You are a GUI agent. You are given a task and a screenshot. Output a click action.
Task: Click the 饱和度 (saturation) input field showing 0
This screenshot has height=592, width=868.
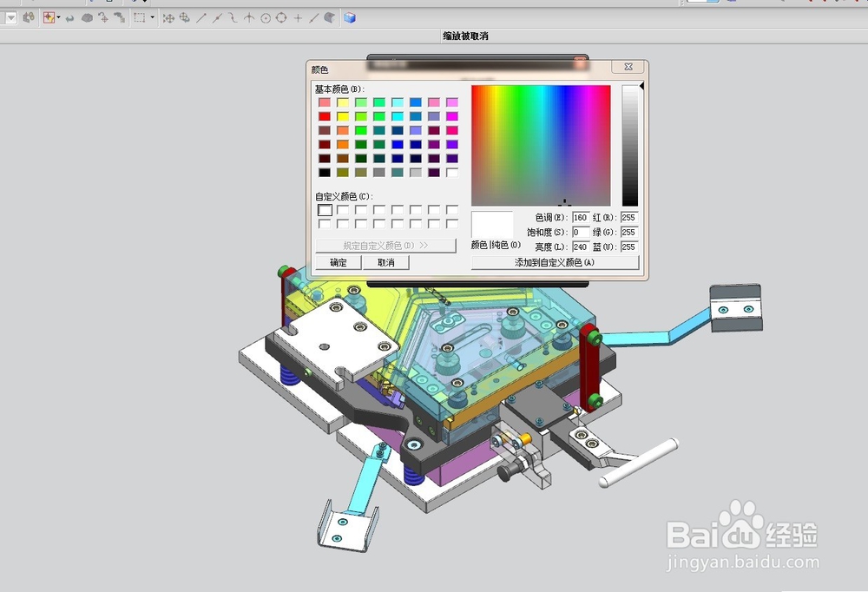581,232
